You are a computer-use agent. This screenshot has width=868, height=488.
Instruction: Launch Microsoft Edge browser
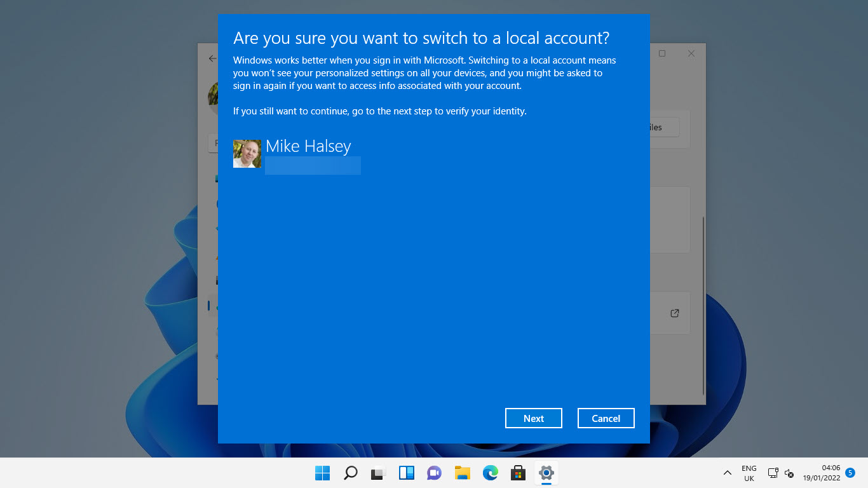coord(491,473)
